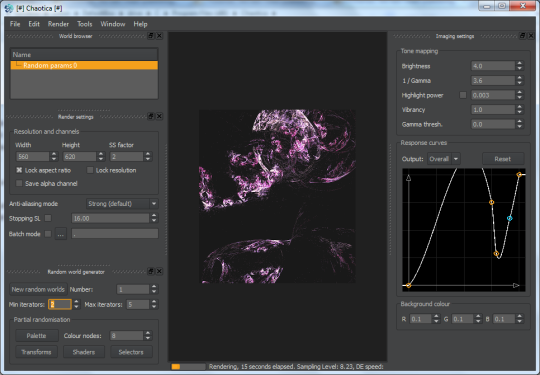540x375 pixels.
Task: Open the Window menu
Action: coord(113,24)
